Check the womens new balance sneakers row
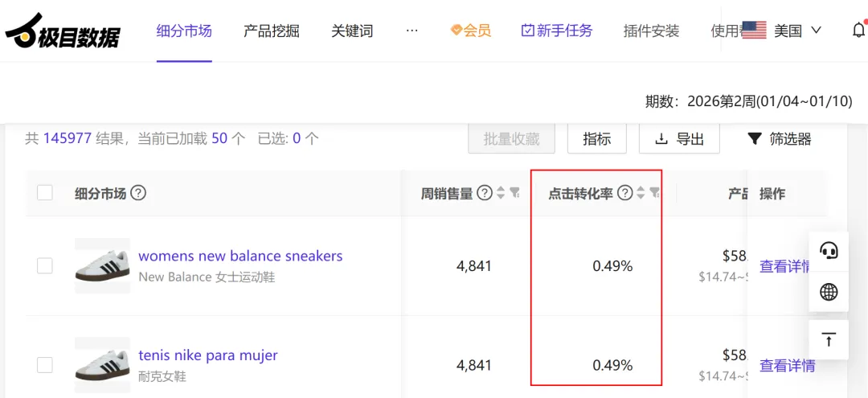This screenshot has width=868, height=398. [45, 265]
